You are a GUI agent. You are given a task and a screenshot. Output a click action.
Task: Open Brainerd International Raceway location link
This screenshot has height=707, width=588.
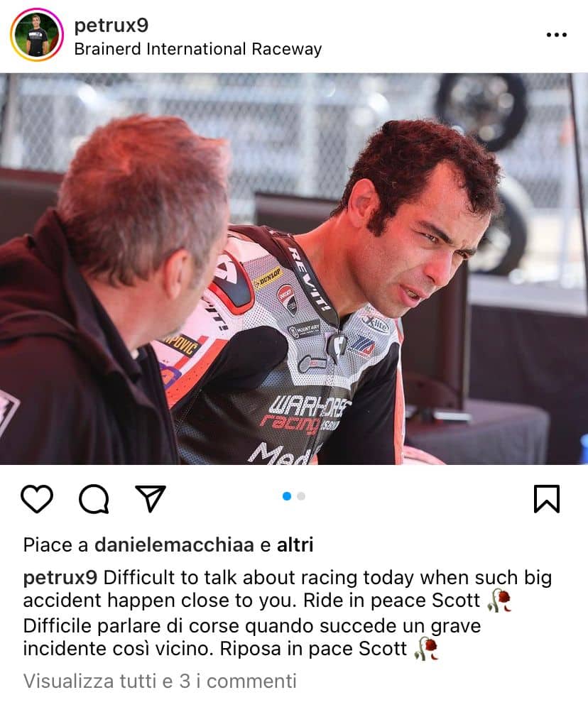point(198,49)
